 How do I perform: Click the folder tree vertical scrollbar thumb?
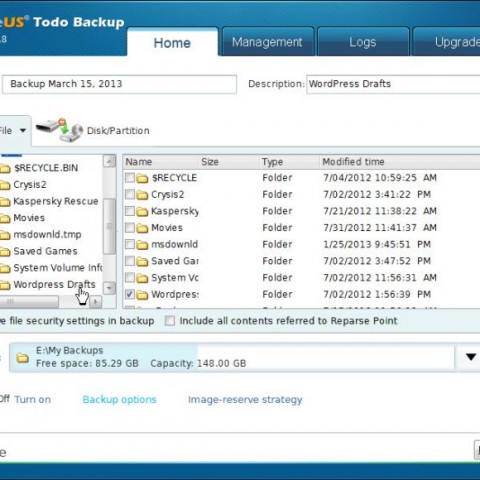(x=109, y=227)
